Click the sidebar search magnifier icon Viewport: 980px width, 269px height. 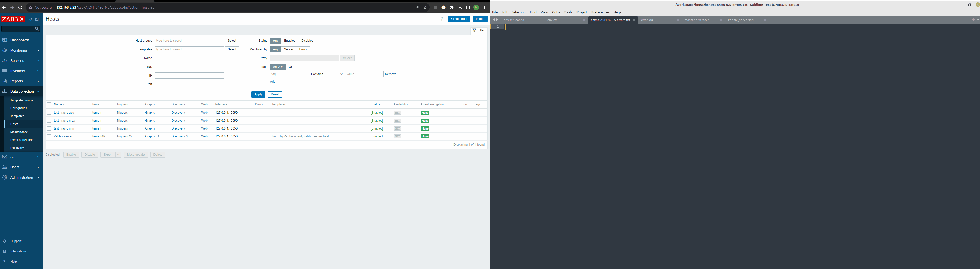point(37,29)
